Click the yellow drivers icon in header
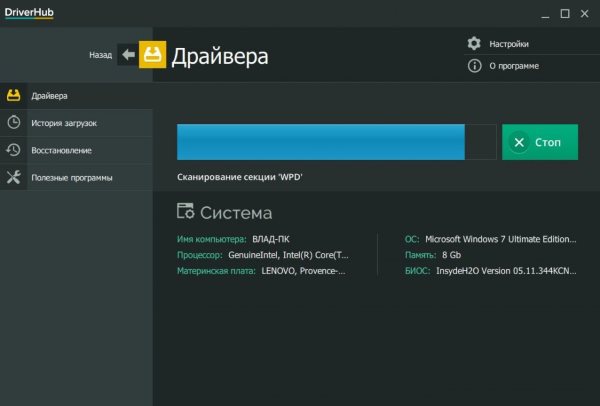The height and width of the screenshot is (406, 600). coord(153,54)
